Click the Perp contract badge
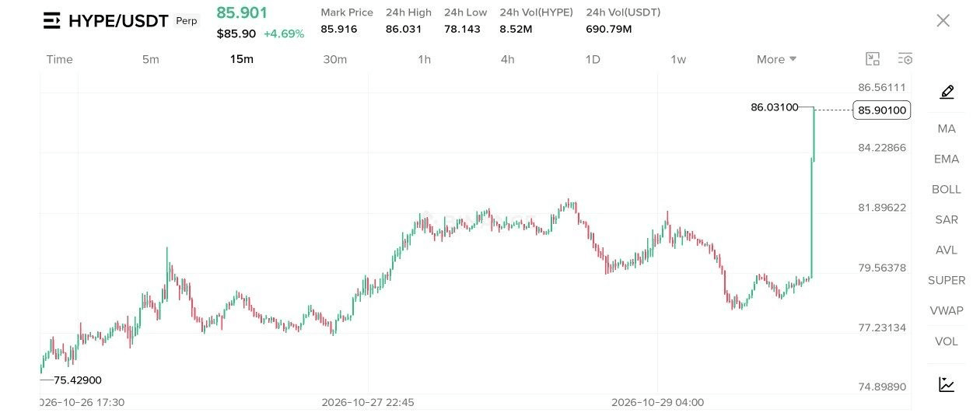 [x=187, y=21]
